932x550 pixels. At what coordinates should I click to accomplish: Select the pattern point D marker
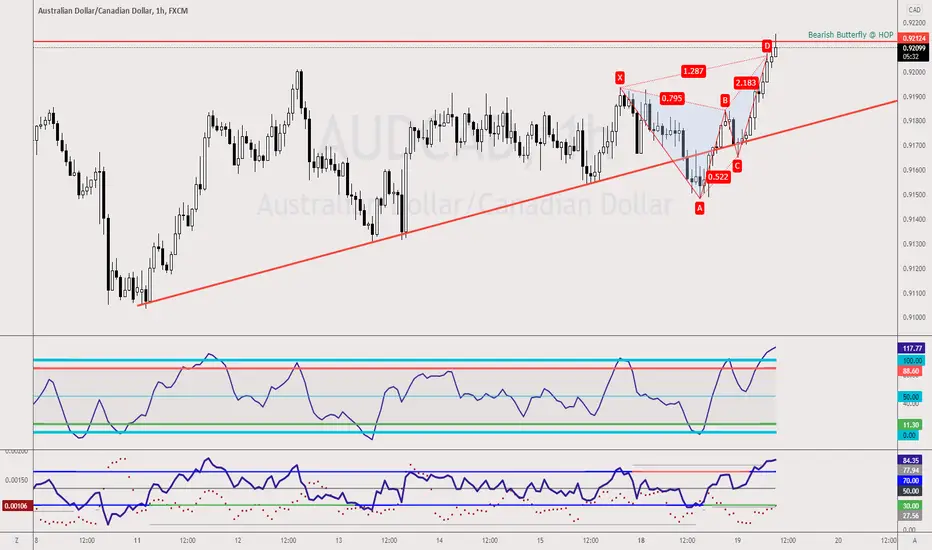pos(767,46)
